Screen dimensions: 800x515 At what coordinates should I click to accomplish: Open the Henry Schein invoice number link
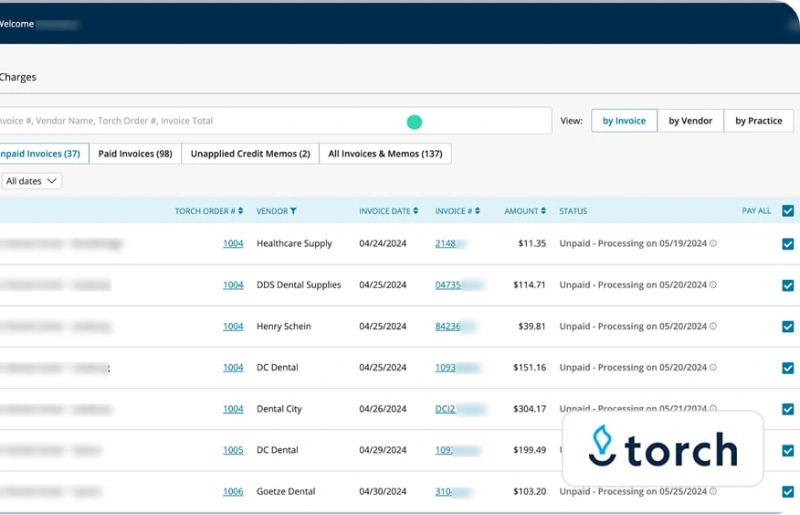448,327
